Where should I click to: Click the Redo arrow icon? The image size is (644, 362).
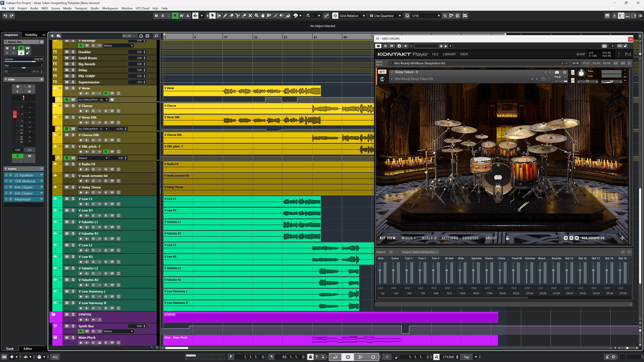[x=12, y=16]
